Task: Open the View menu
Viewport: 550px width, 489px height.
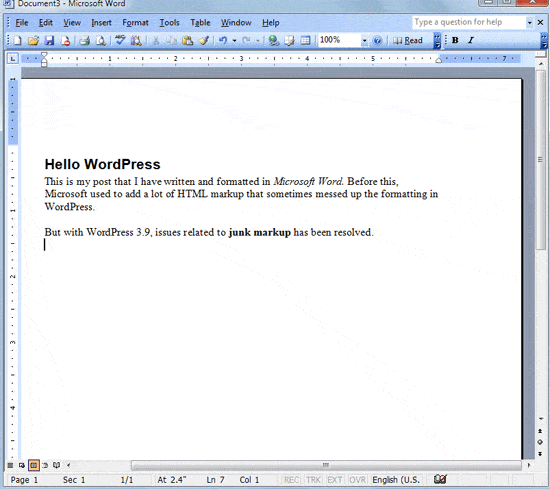Action: (x=72, y=23)
